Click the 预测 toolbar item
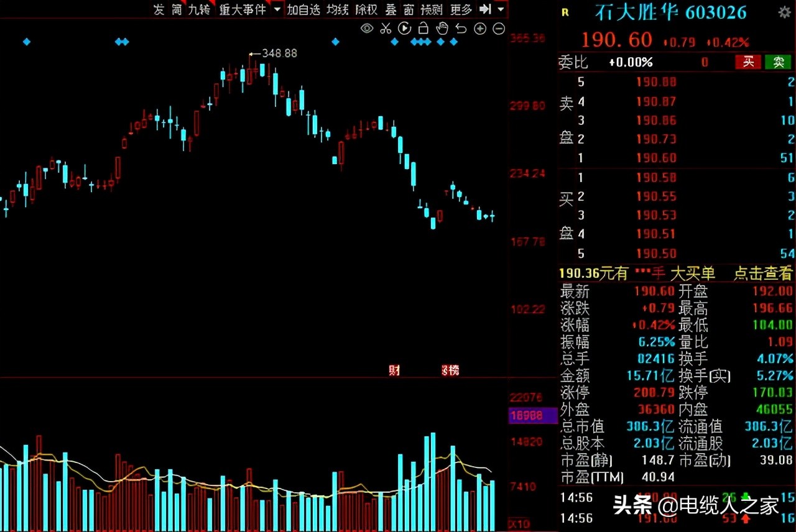796x532 pixels. point(432,9)
